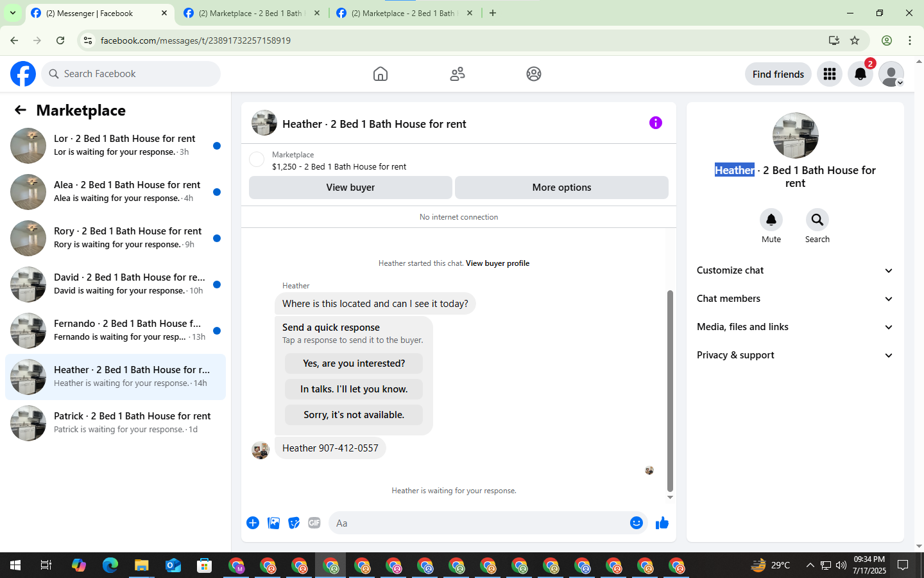Expand the Chat members section
This screenshot has width=924, height=578.
pos(795,299)
